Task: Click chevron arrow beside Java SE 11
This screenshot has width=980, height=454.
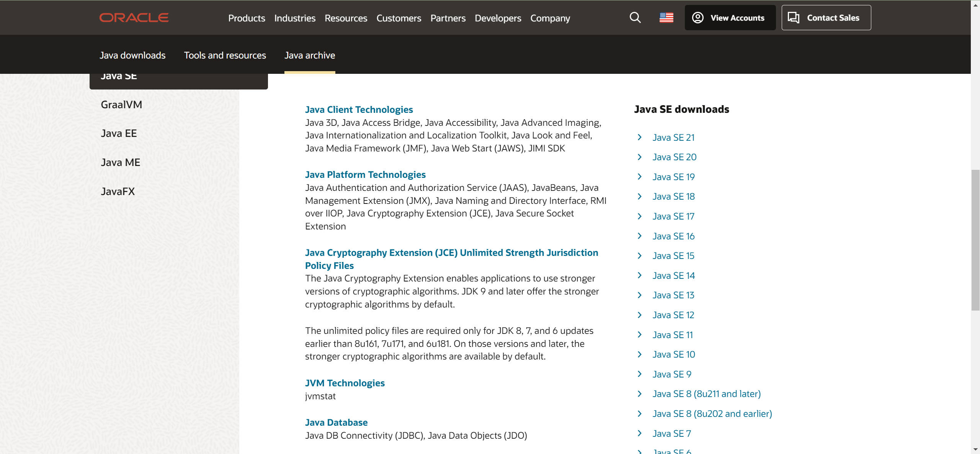Action: (639, 335)
